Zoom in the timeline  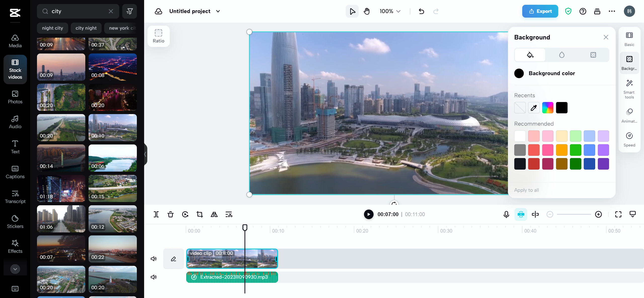598,214
